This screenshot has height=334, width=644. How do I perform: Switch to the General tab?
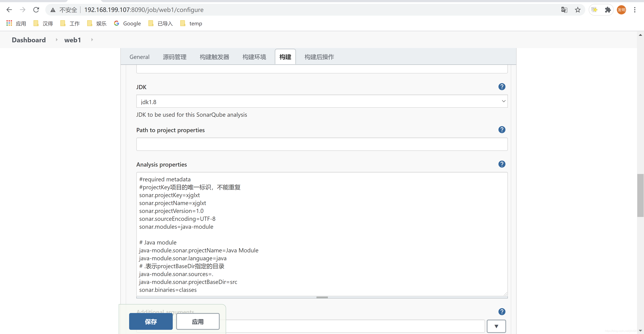tap(139, 57)
